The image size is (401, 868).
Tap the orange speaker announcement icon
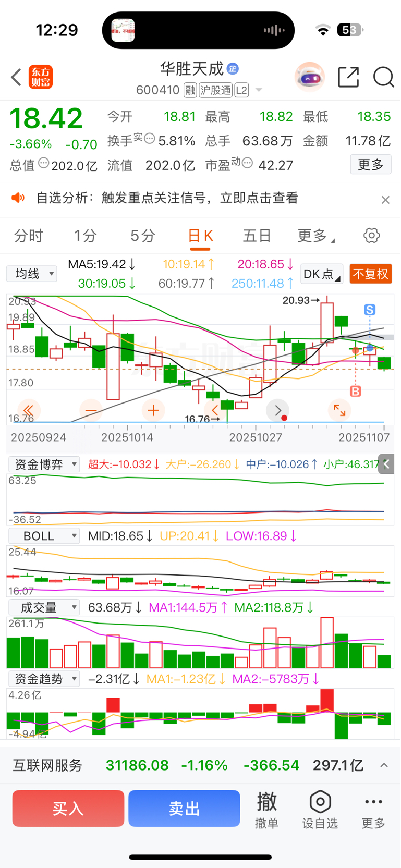tap(18, 198)
